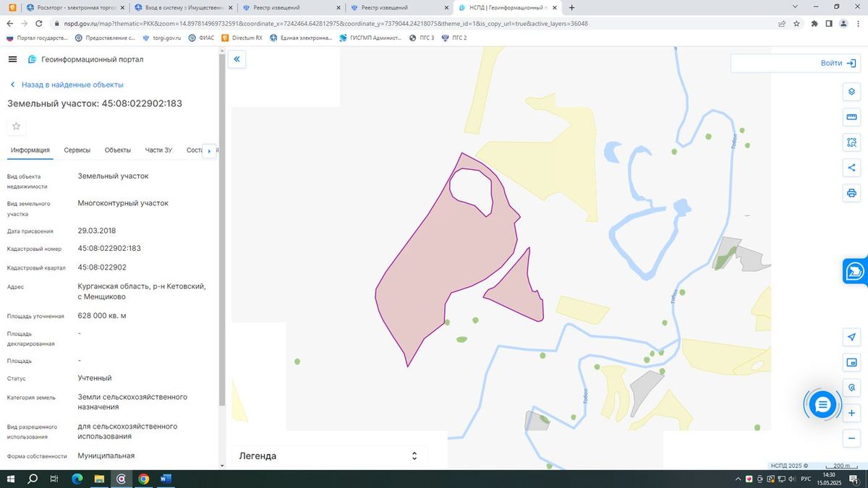Screen dimensions: 868x488
Task: Show more tabs with the right arrow
Action: (210, 151)
